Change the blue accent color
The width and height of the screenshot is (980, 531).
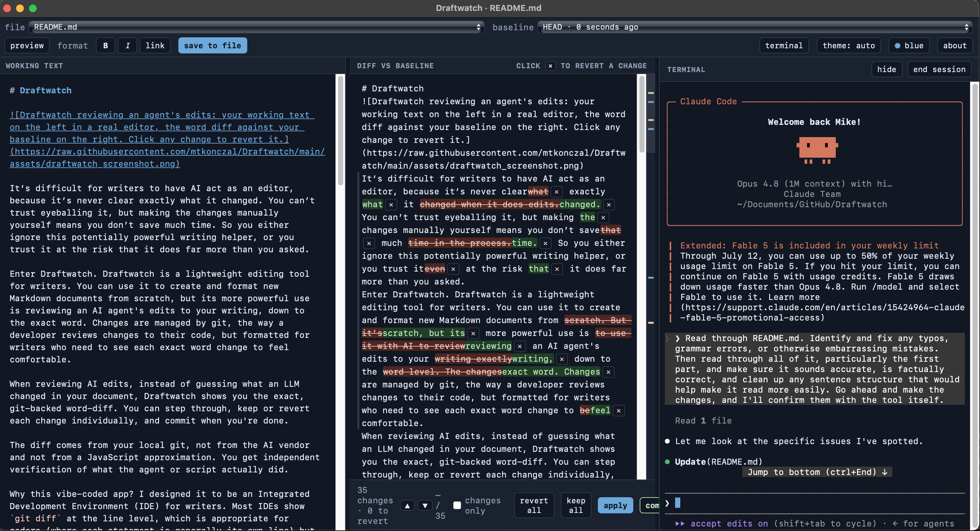[x=909, y=46]
